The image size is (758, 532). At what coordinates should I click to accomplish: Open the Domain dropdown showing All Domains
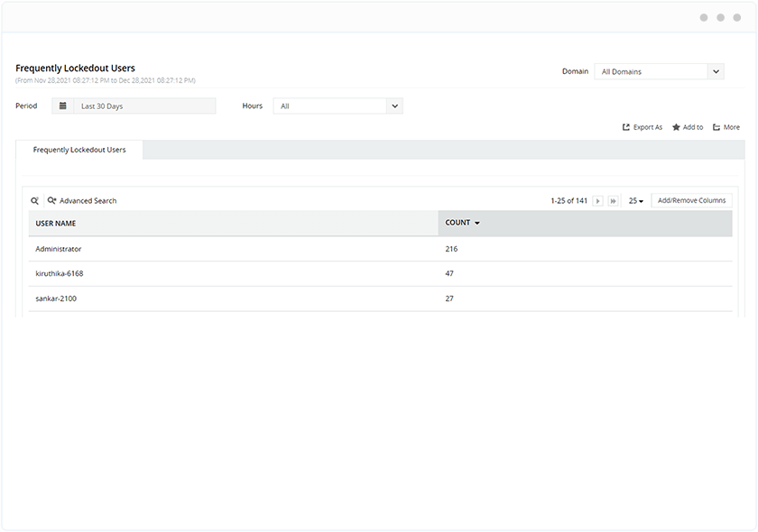point(659,71)
